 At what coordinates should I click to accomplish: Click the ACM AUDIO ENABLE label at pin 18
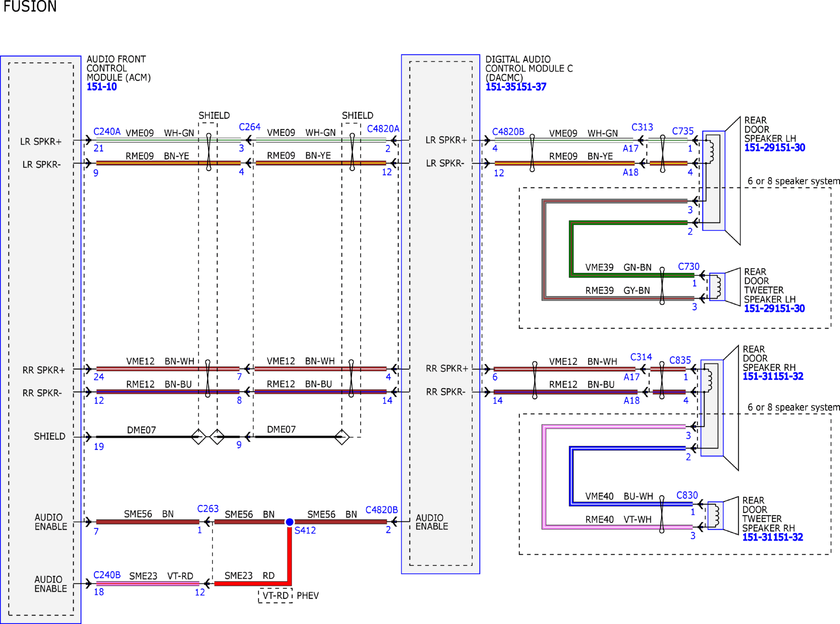point(51,584)
